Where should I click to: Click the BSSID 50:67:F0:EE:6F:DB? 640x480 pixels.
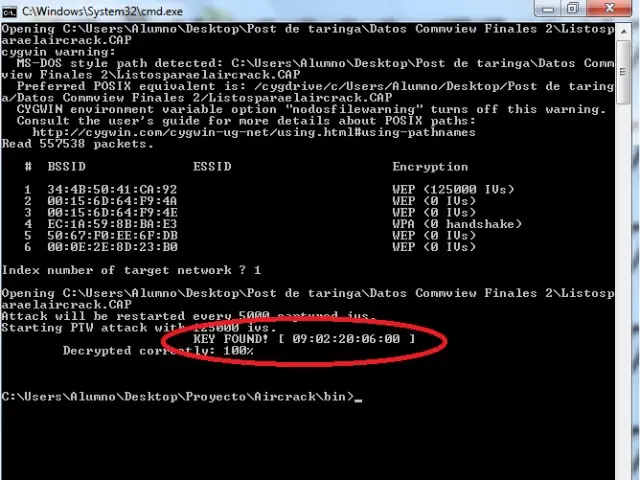[112, 236]
